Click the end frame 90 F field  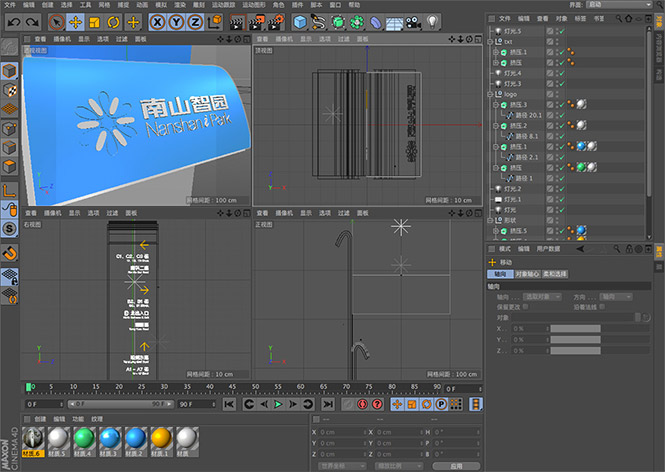pyautogui.click(x=197, y=405)
